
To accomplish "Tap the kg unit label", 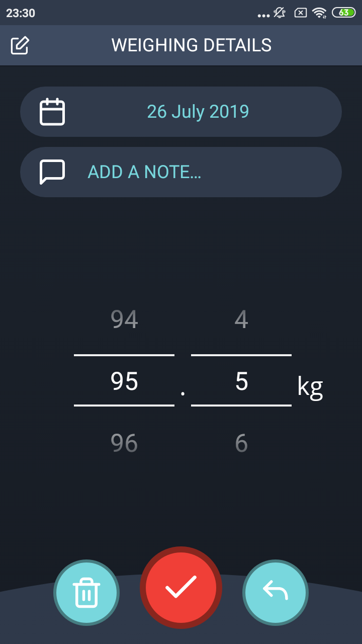I will coord(310,387).
